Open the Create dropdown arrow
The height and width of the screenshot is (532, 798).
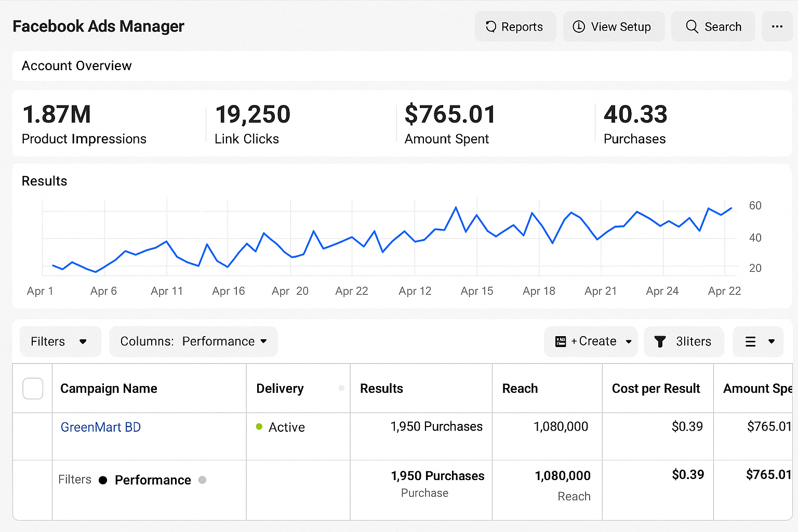click(x=629, y=342)
